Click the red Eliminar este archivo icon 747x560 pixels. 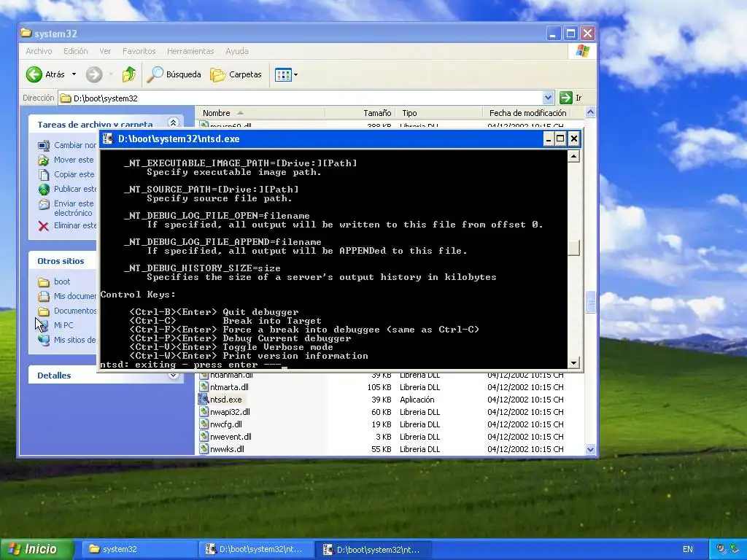[43, 226]
